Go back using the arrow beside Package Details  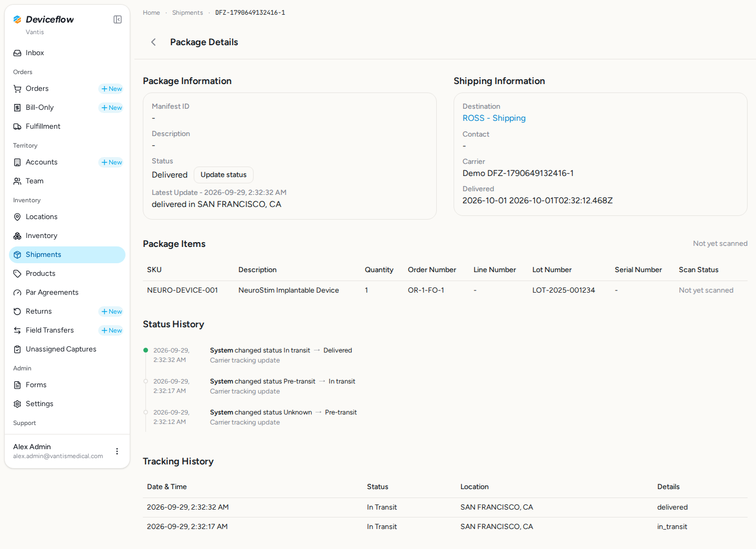point(153,42)
